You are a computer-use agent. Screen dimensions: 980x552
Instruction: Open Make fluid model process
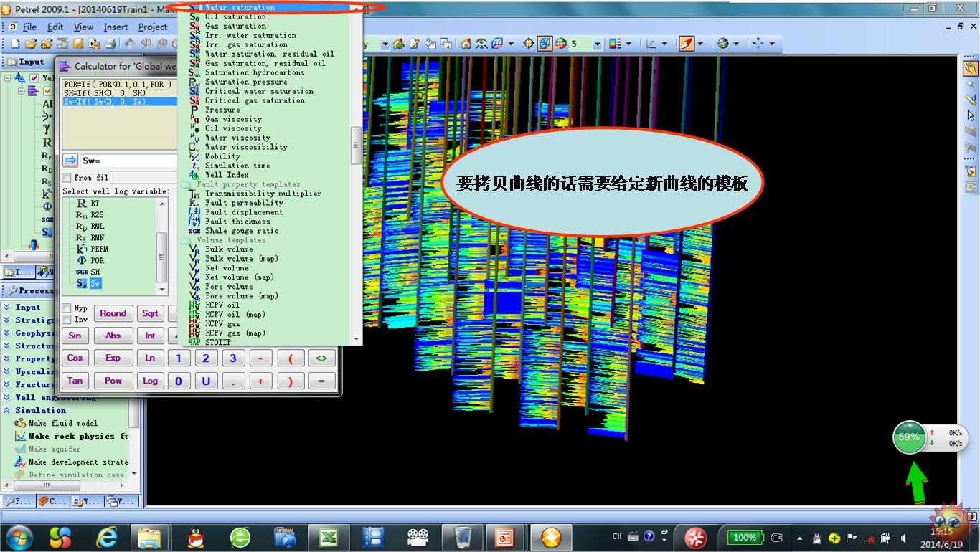pyautogui.click(x=62, y=423)
